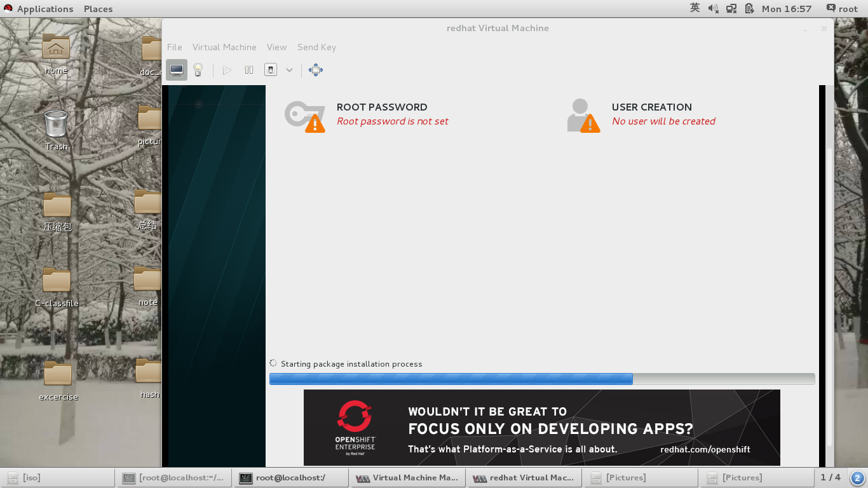Open the Places menu
Viewport: 868px width, 488px height.
98,9
